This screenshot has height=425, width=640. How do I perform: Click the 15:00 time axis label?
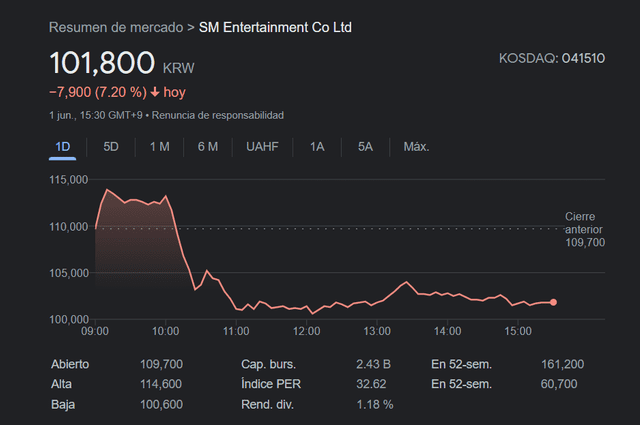518,331
